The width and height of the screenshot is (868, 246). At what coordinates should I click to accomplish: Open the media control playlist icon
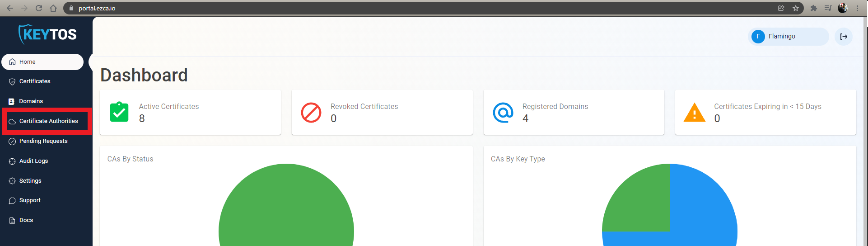click(x=828, y=8)
